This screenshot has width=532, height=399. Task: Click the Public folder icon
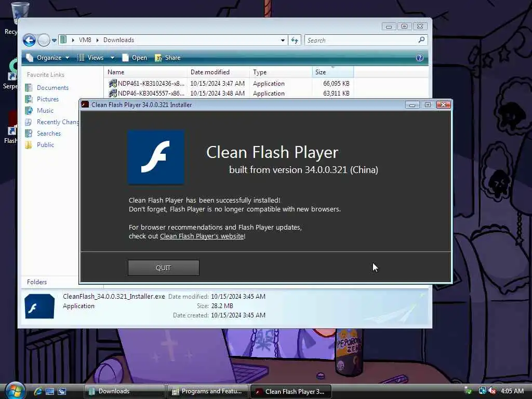(29, 145)
